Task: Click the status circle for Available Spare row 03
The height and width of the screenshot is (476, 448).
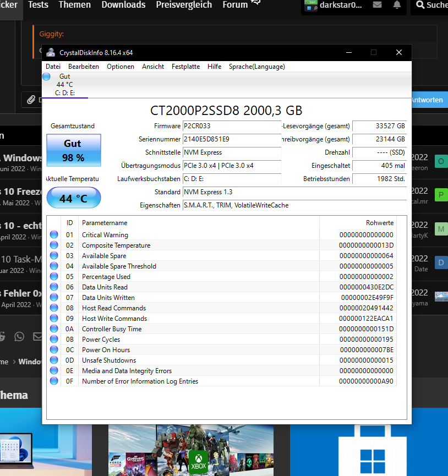Action: (x=54, y=255)
